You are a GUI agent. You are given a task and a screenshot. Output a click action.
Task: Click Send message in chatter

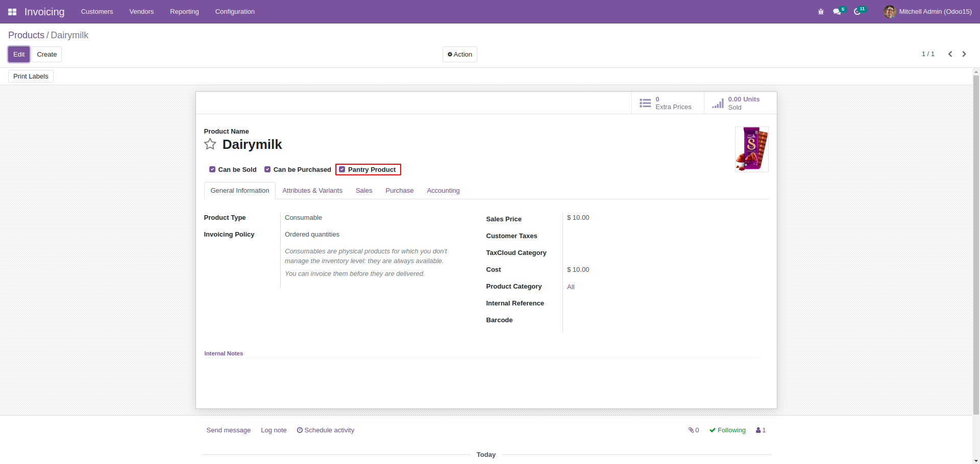pos(229,430)
